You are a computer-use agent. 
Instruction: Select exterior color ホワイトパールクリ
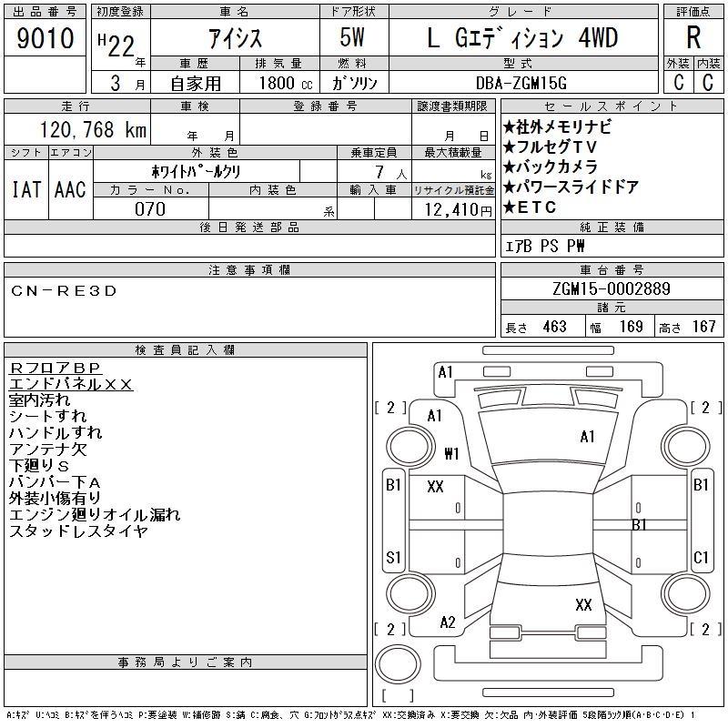(196, 171)
